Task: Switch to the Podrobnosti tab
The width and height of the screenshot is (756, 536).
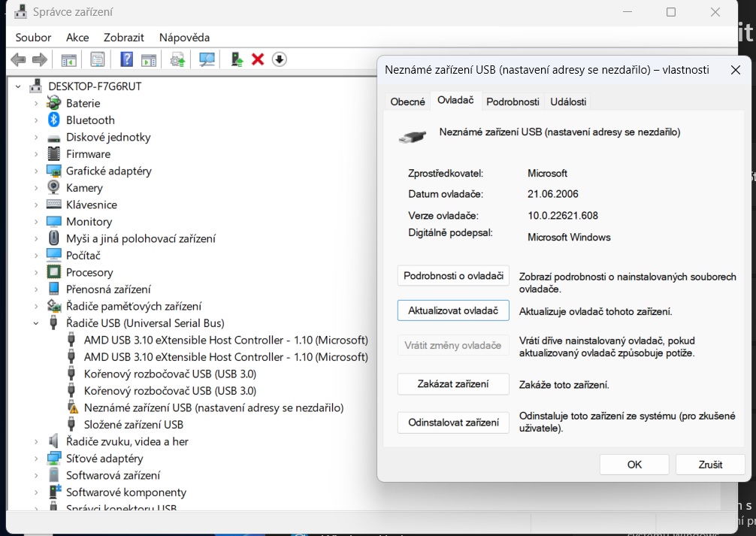Action: point(513,101)
